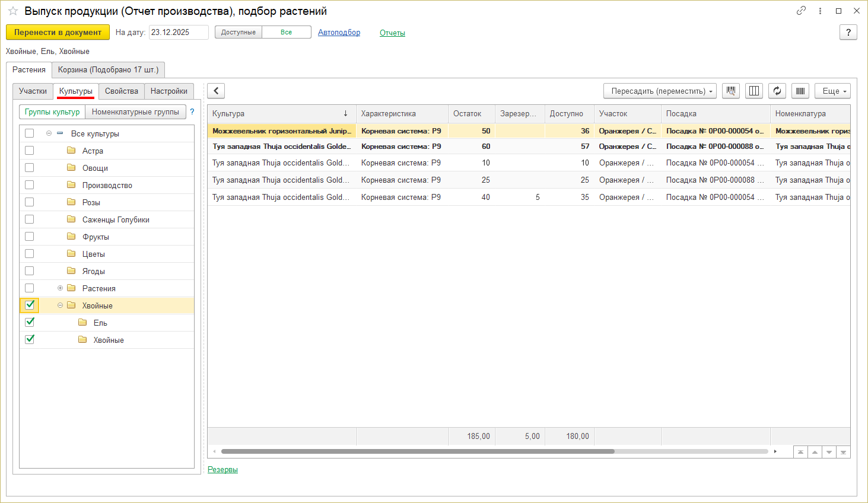Click the columns layout icon
This screenshot has width=868, height=503.
click(754, 91)
